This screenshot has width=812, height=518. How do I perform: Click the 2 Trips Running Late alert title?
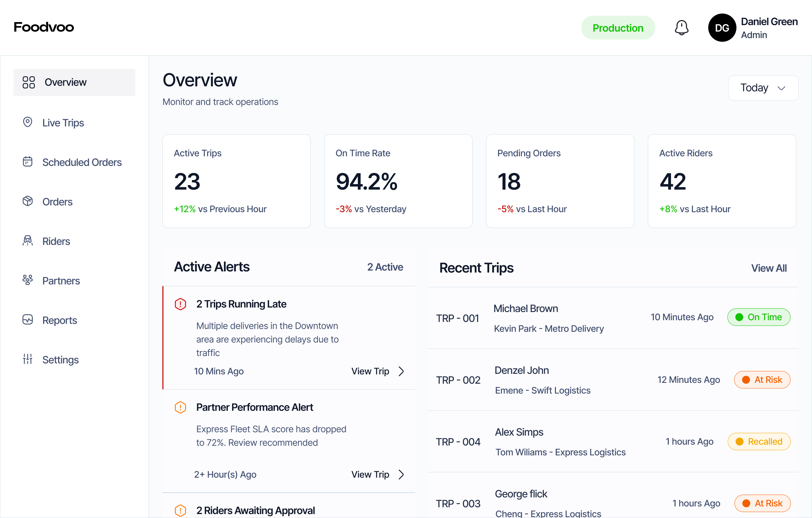point(241,304)
